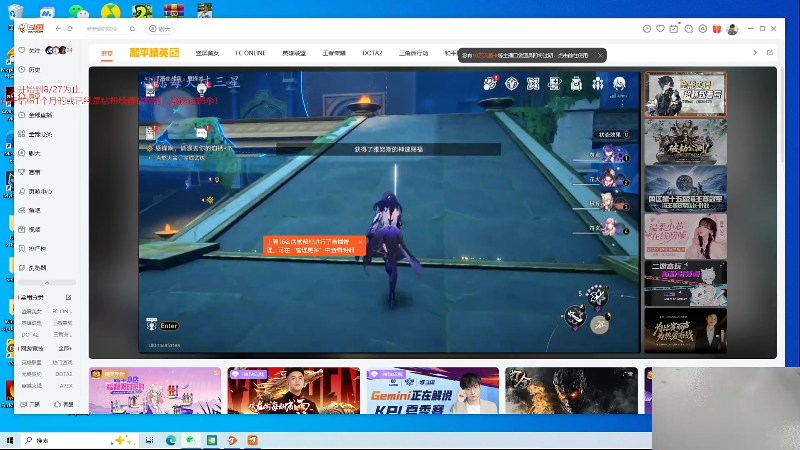Open the chat button beside search

pos(160,29)
